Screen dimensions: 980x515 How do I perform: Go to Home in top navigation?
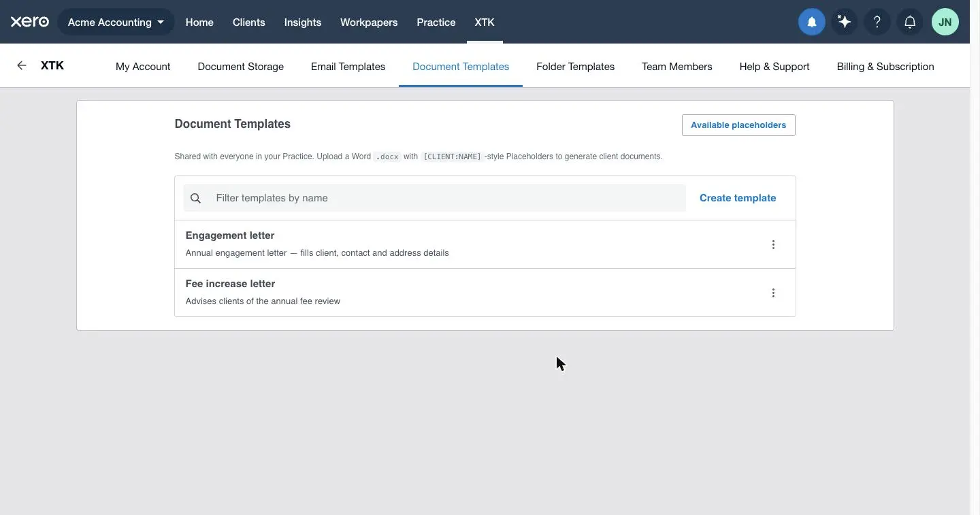199,22
